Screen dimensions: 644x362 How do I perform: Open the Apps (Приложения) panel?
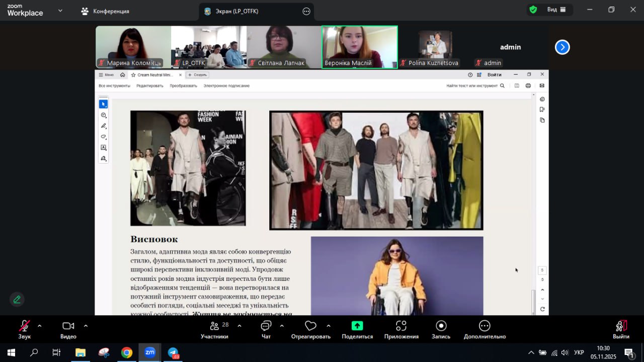[x=401, y=330]
